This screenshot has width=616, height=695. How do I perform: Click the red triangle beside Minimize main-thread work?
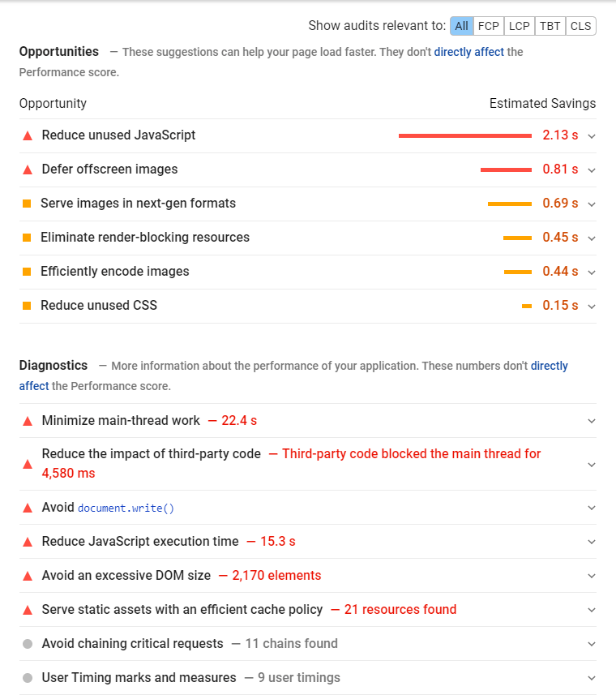[28, 421]
